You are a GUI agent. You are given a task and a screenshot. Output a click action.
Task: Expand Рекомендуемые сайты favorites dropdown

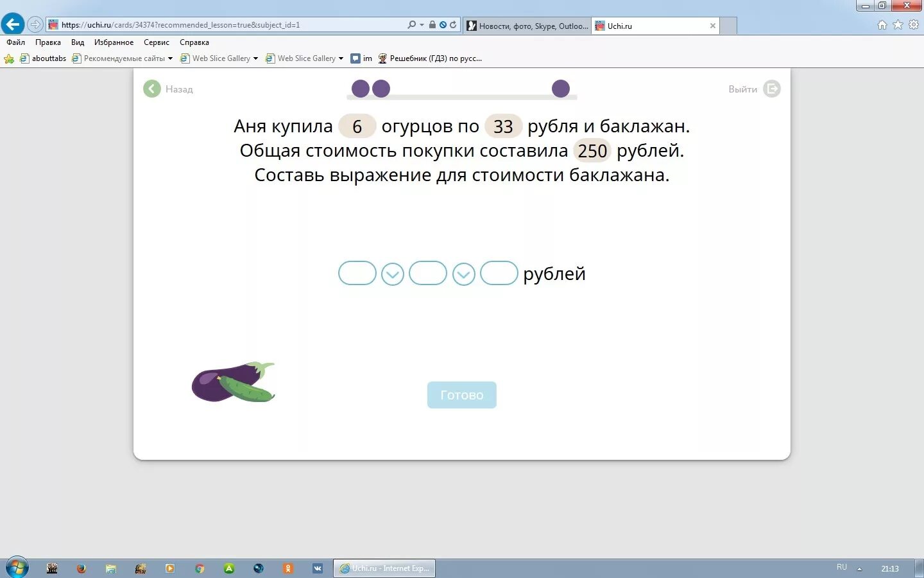point(170,58)
